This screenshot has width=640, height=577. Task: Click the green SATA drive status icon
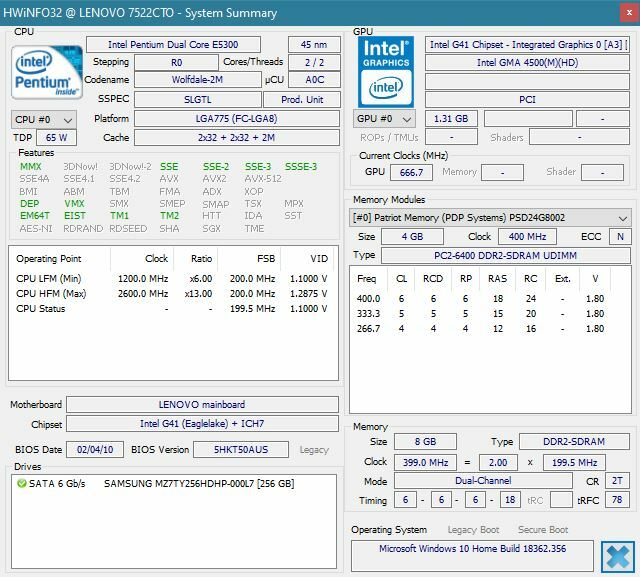(21, 484)
